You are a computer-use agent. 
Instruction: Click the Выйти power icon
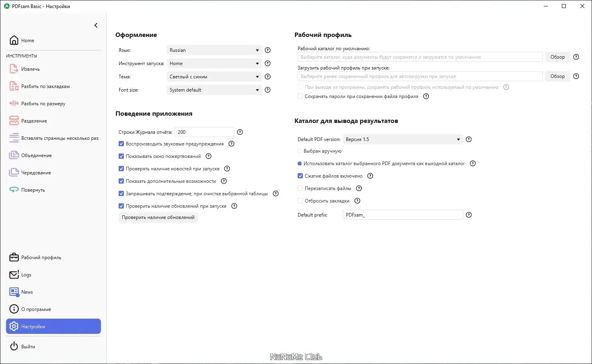pyautogui.click(x=14, y=346)
